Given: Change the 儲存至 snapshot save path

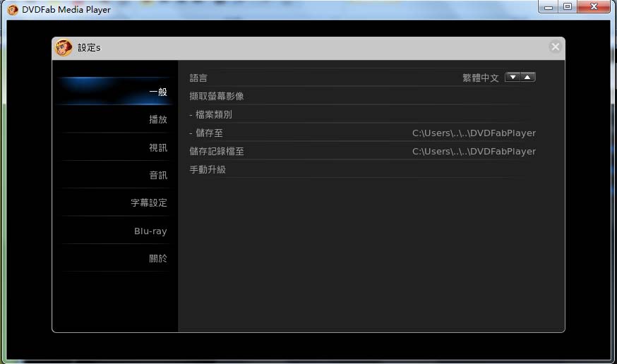Looking at the screenshot, I should pyautogui.click(x=474, y=133).
